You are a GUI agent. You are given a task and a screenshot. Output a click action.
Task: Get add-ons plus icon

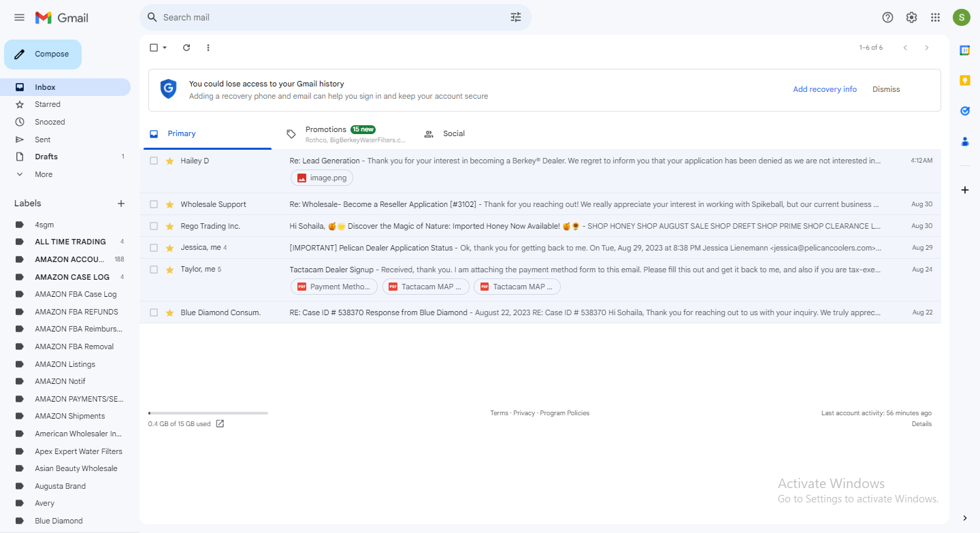pos(964,190)
